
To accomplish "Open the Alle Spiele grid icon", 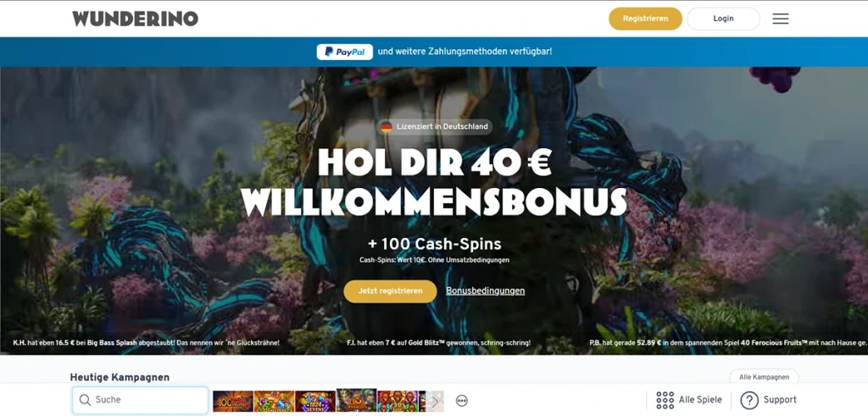I will [x=665, y=400].
